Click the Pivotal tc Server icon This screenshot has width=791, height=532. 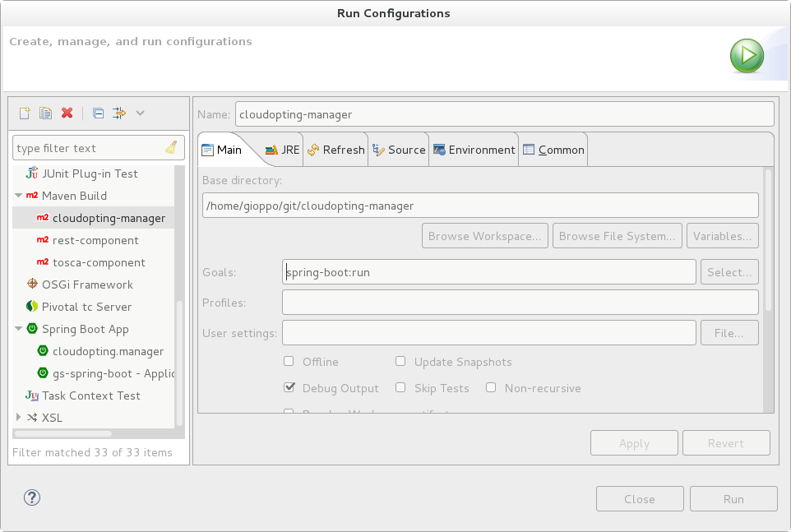coord(32,306)
